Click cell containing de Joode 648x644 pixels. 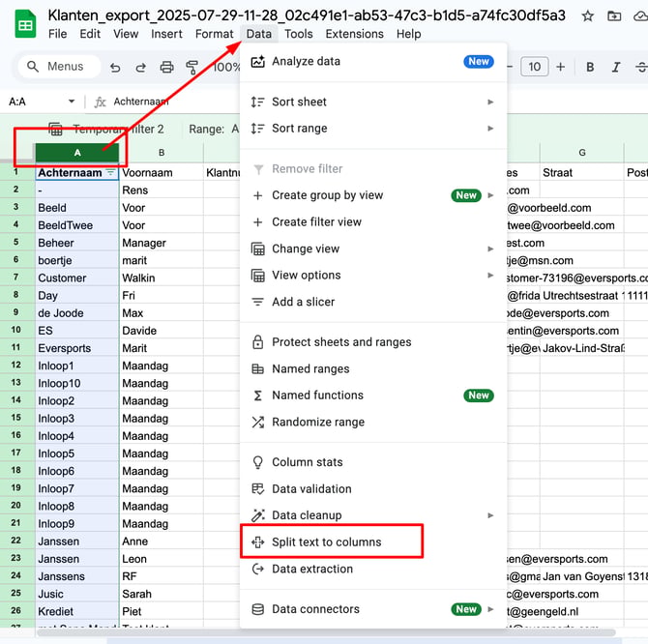tap(77, 313)
